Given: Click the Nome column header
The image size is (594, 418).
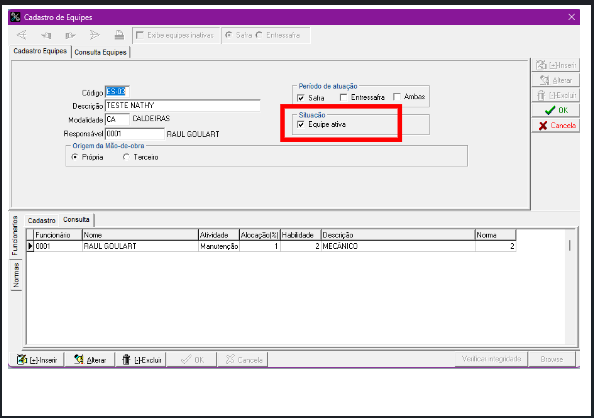Looking at the screenshot, I should click(141, 235).
